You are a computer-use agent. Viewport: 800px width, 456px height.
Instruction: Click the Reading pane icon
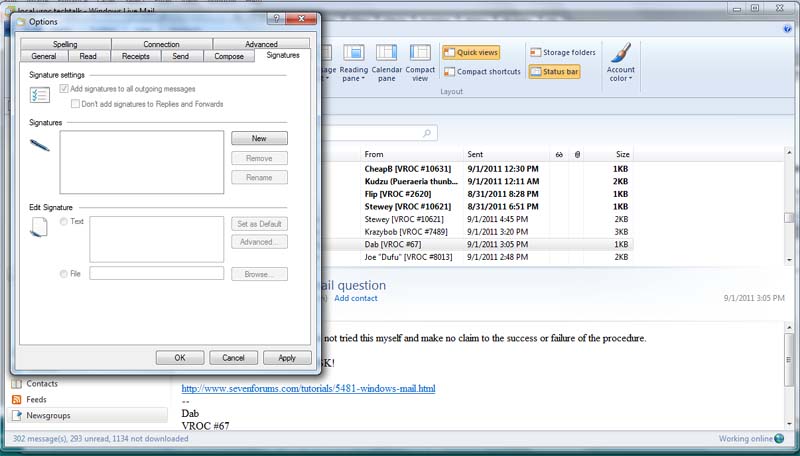354,53
